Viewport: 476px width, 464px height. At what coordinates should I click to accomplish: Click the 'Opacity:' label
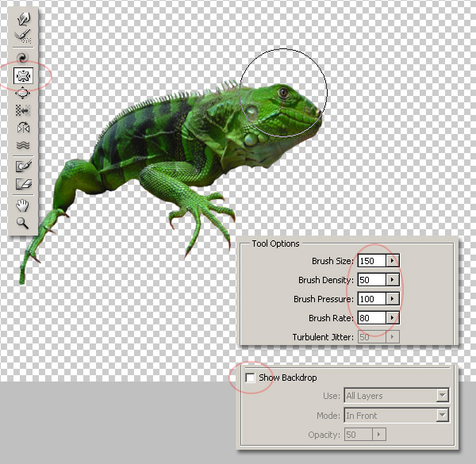pyautogui.click(x=324, y=435)
